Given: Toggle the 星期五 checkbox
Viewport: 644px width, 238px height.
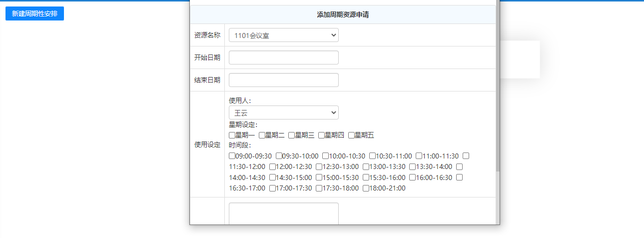Looking at the screenshot, I should 352,135.
